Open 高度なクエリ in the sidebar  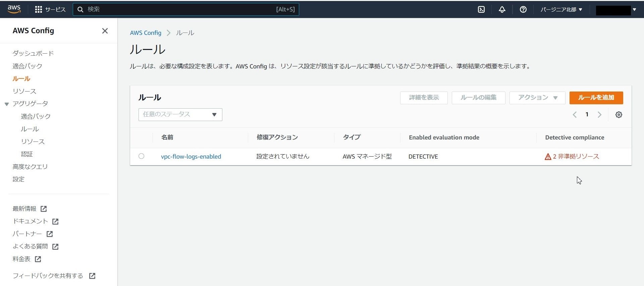(30, 167)
